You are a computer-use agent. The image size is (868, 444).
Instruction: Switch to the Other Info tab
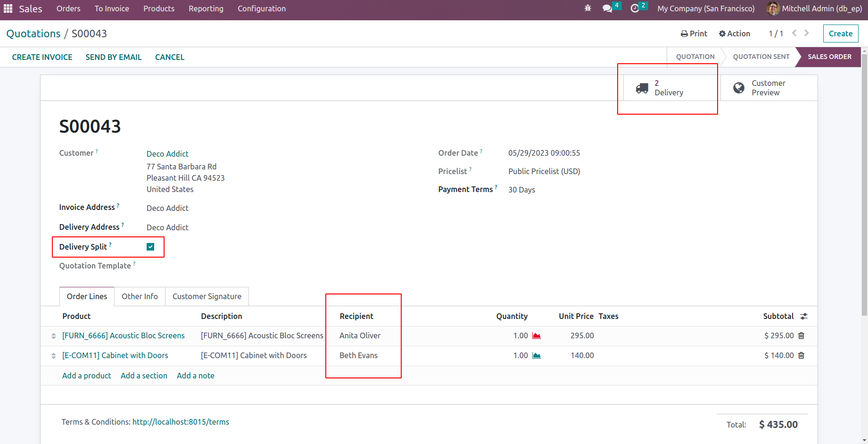coord(140,296)
